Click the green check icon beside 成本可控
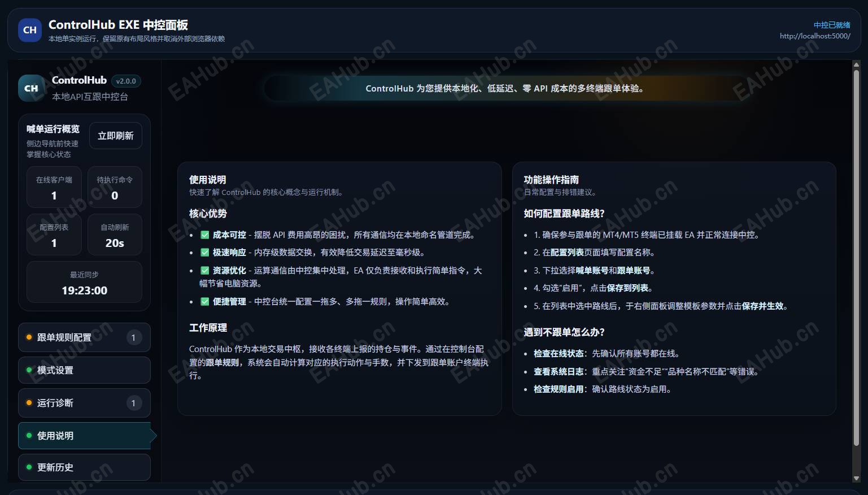This screenshot has height=495, width=868. [205, 235]
